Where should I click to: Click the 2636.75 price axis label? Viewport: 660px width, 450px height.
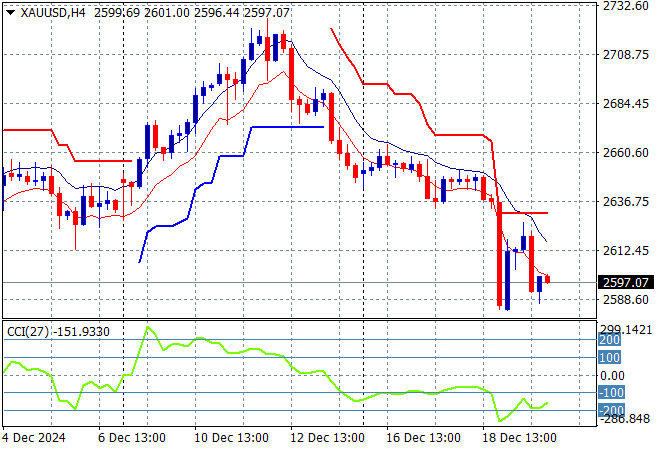click(x=625, y=202)
